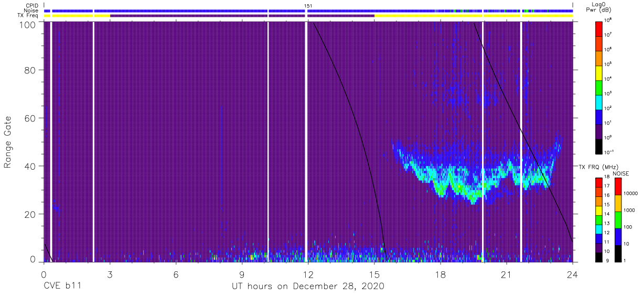This screenshot has height=297, width=644.
Task: Click the blue segment of the NOISE colorbar
Action: click(x=618, y=236)
